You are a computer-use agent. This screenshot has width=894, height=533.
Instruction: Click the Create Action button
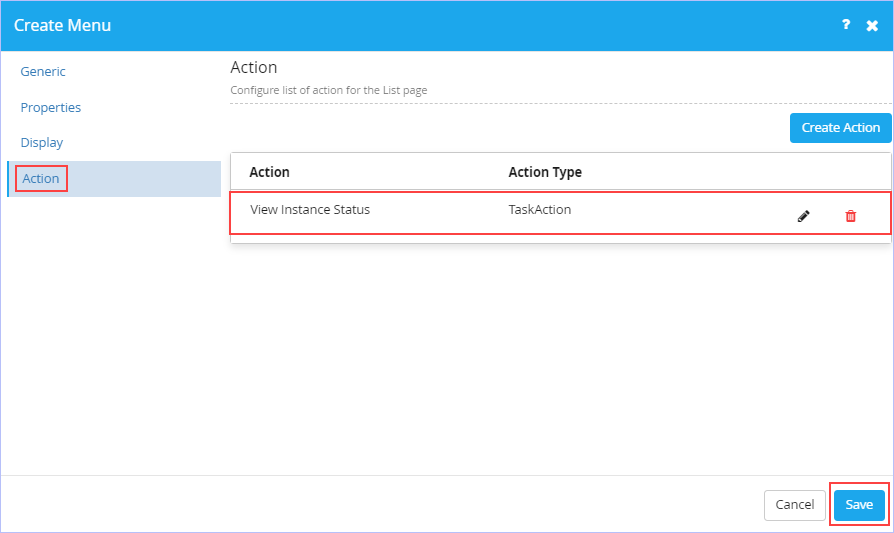click(x=840, y=128)
